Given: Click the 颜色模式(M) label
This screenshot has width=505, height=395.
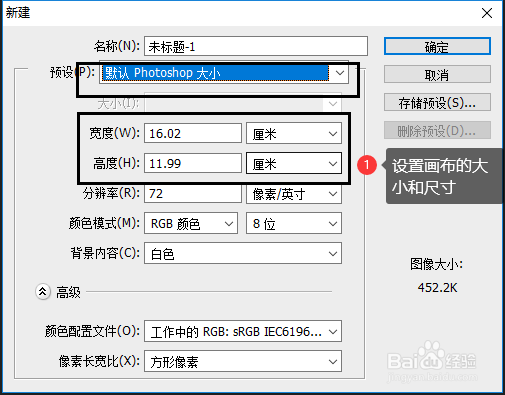Looking at the screenshot, I should click(104, 223).
